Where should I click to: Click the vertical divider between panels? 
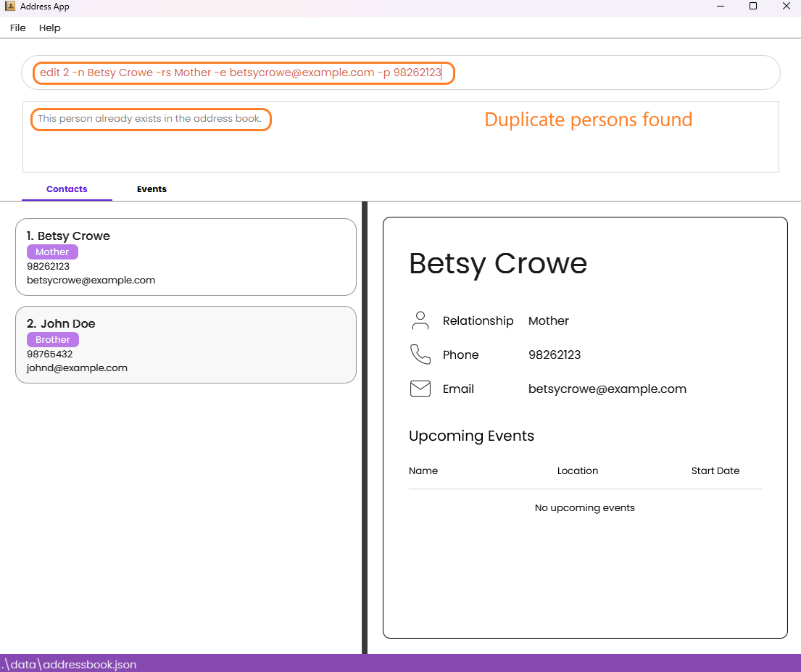(365, 427)
